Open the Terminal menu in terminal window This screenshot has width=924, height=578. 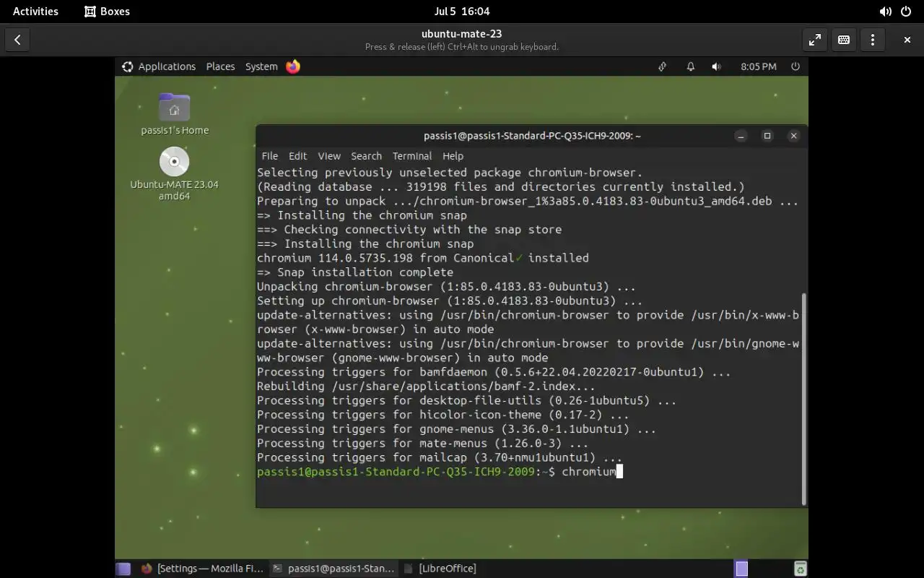point(412,156)
